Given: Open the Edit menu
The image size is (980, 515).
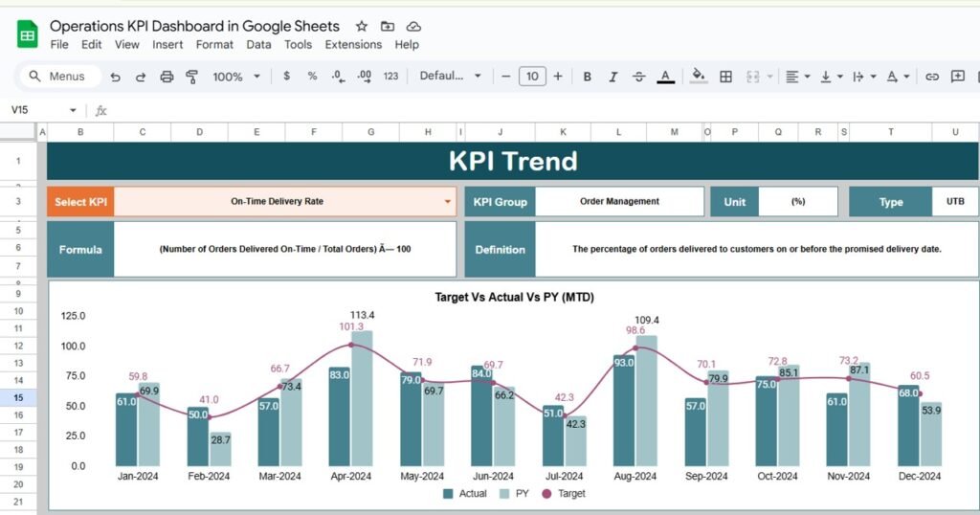Looking at the screenshot, I should pos(91,44).
